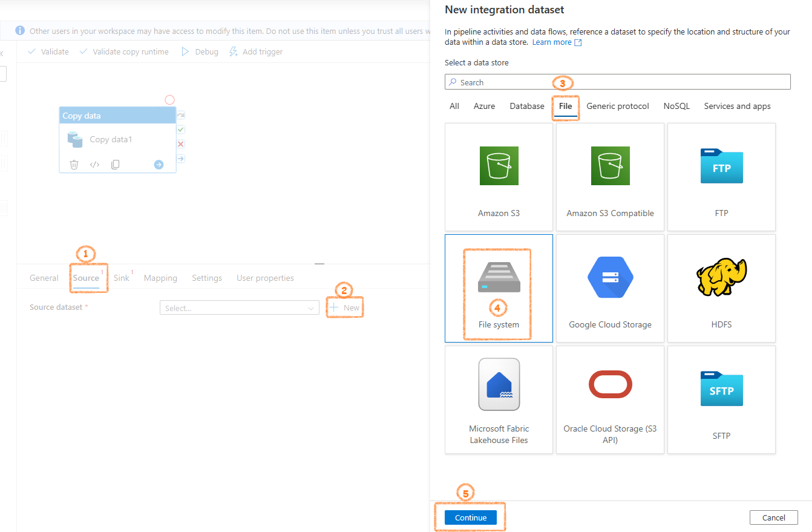Switch to the File category tab

click(565, 106)
